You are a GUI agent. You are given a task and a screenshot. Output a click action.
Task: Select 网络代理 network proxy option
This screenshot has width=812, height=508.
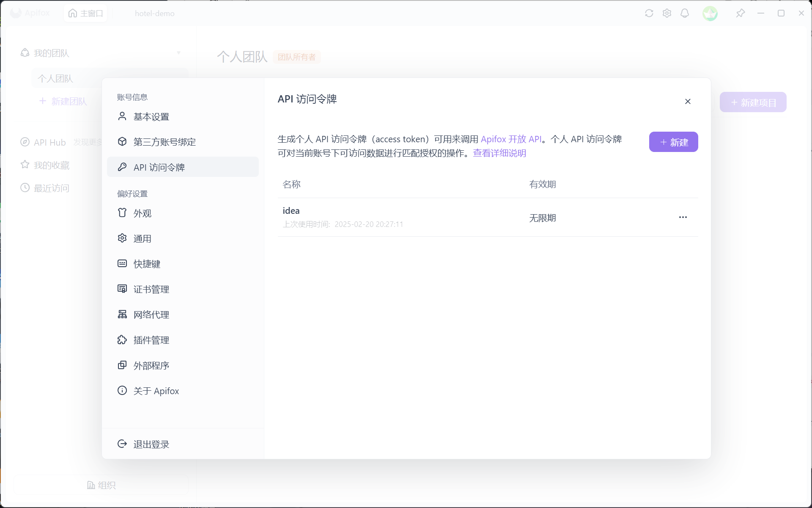[x=151, y=315]
